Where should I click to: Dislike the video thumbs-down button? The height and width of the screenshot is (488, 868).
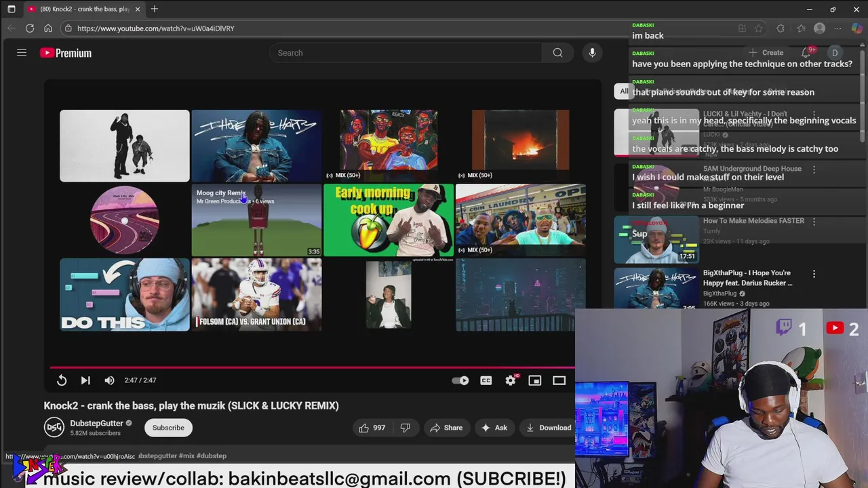406,428
